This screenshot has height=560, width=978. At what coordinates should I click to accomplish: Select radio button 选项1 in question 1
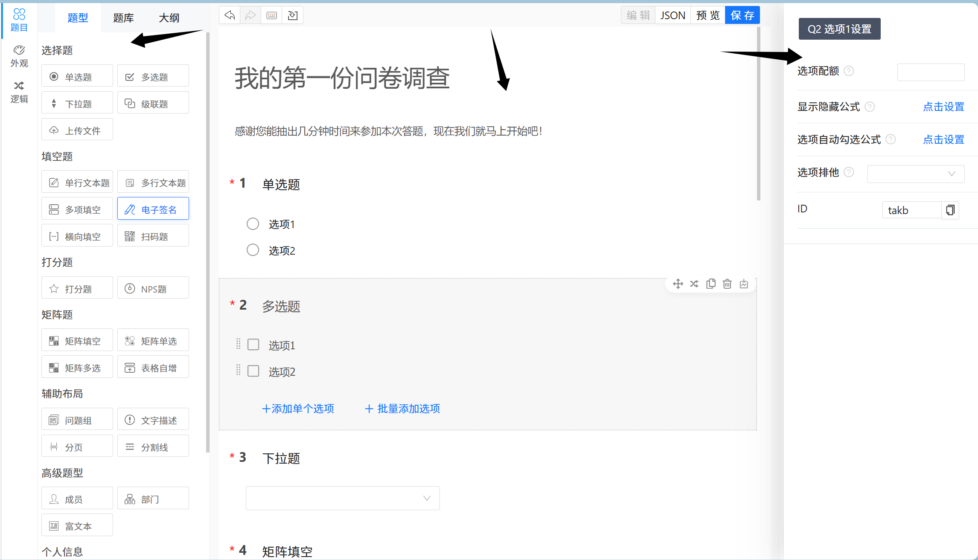tap(253, 224)
